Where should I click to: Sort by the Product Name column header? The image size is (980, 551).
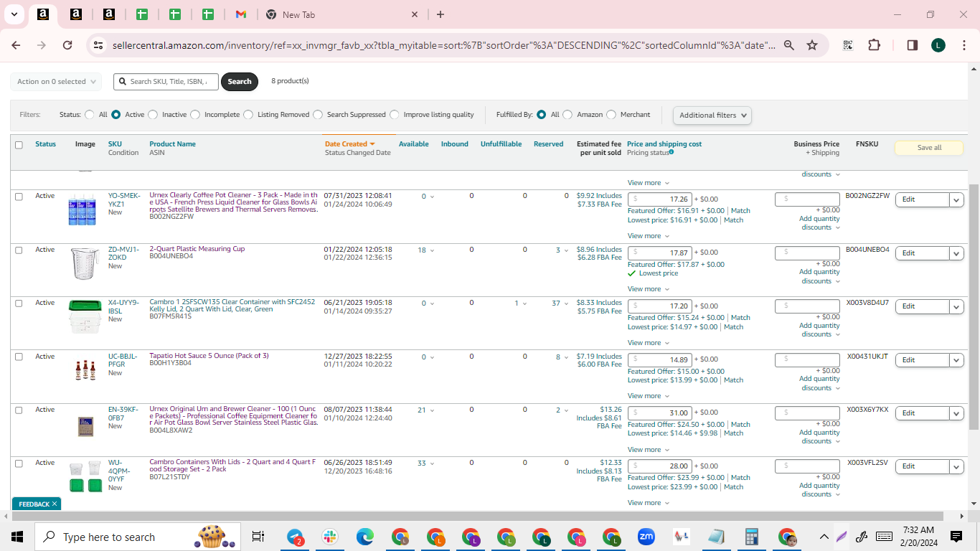pyautogui.click(x=172, y=144)
